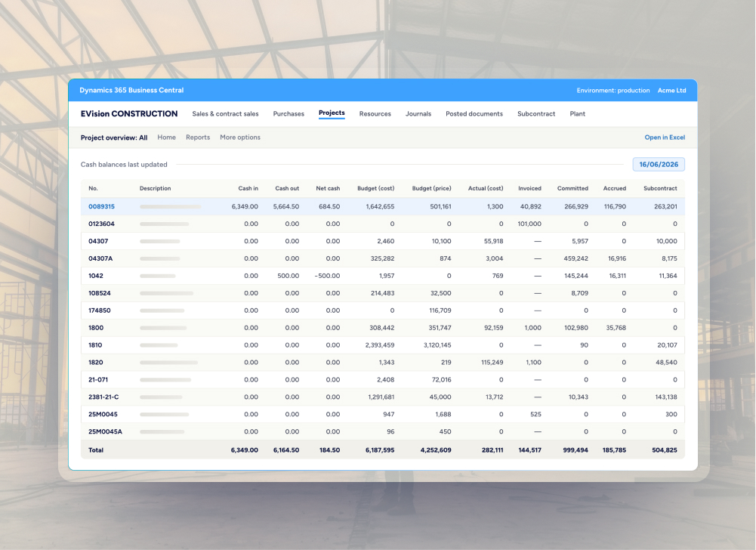Click the Budget (cost) column header
This screenshot has height=550, width=756.
coord(375,189)
